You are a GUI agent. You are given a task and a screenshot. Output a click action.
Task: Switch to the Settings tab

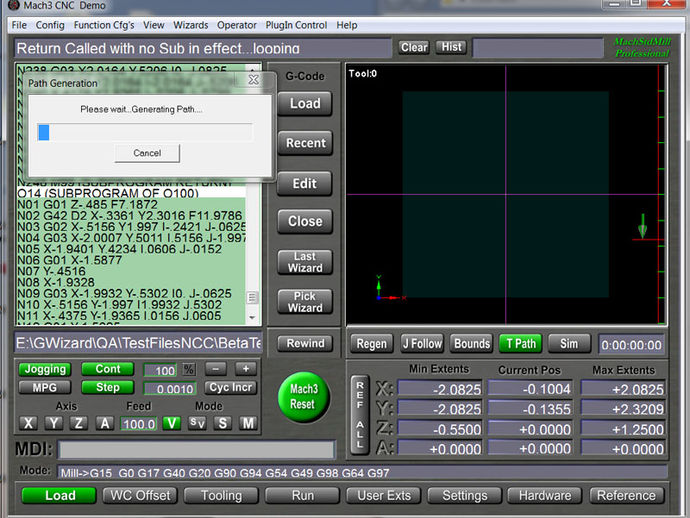pos(465,496)
